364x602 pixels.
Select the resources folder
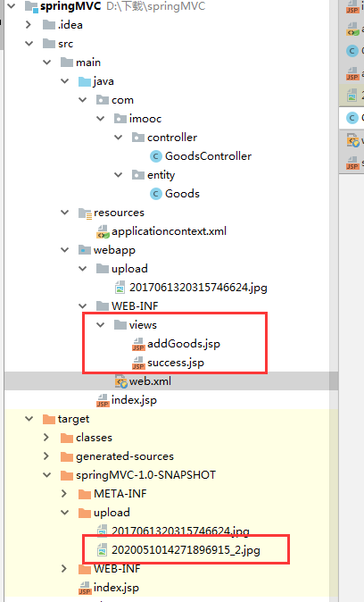tap(112, 213)
